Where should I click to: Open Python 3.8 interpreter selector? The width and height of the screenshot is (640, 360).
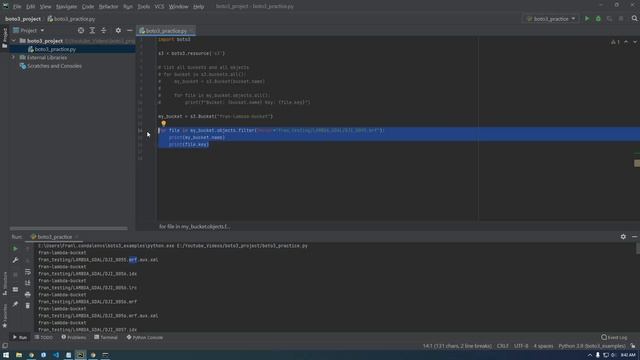(592, 346)
